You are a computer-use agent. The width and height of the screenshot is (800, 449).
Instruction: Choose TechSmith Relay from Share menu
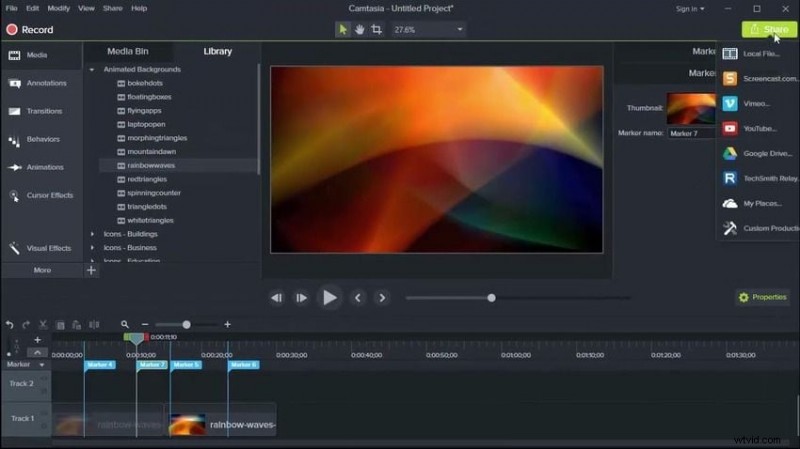(x=759, y=179)
